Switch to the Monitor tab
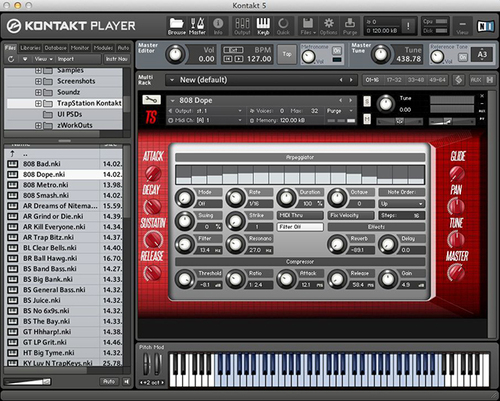This screenshot has height=401, width=500. (x=80, y=48)
